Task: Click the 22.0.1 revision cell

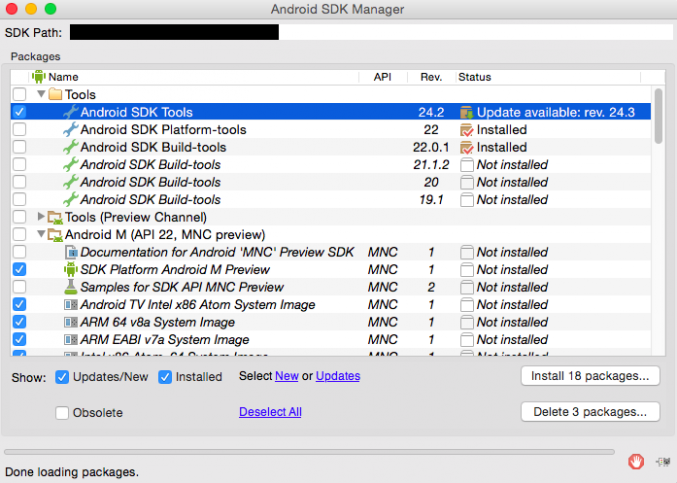Action: tap(430, 147)
